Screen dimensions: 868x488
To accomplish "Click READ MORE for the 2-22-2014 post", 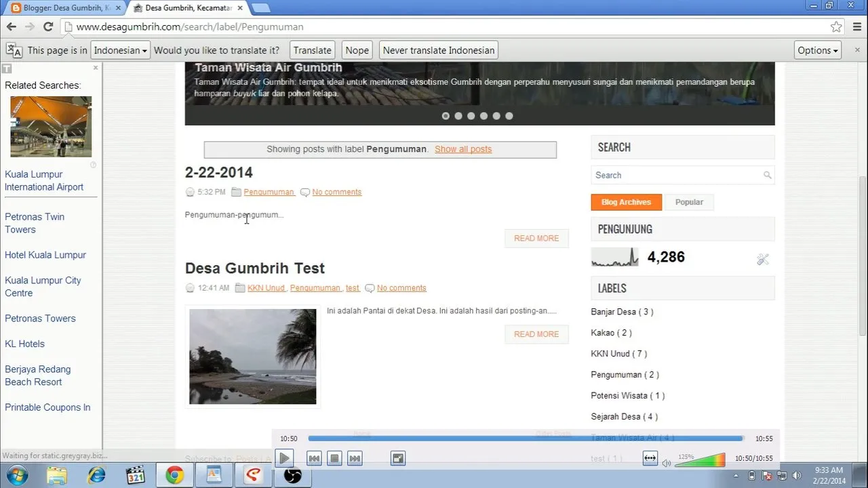I will pyautogui.click(x=536, y=239).
